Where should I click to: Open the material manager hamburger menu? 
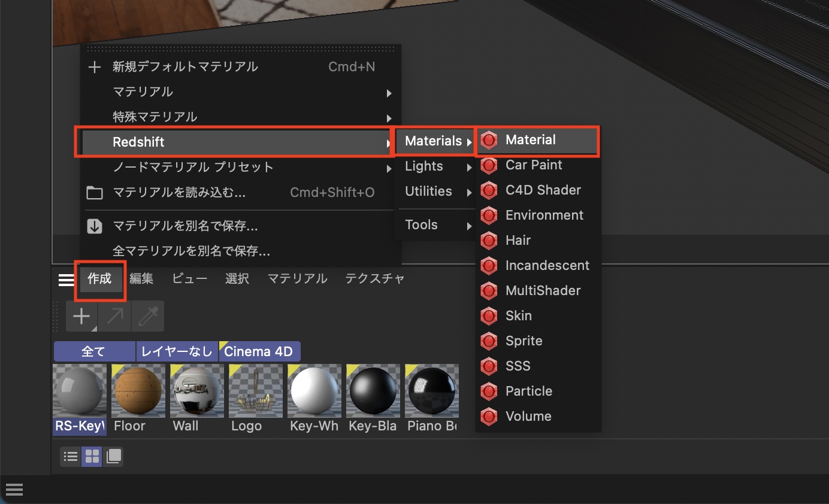click(x=66, y=279)
